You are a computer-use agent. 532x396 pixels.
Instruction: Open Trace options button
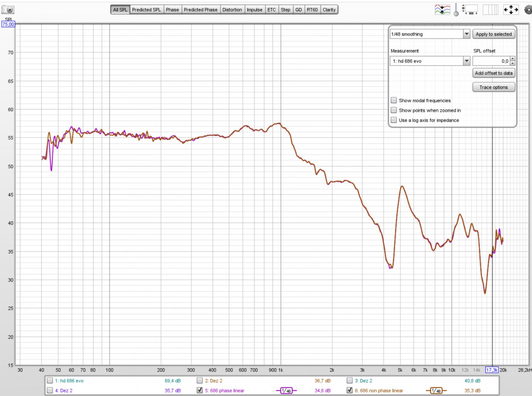(494, 87)
